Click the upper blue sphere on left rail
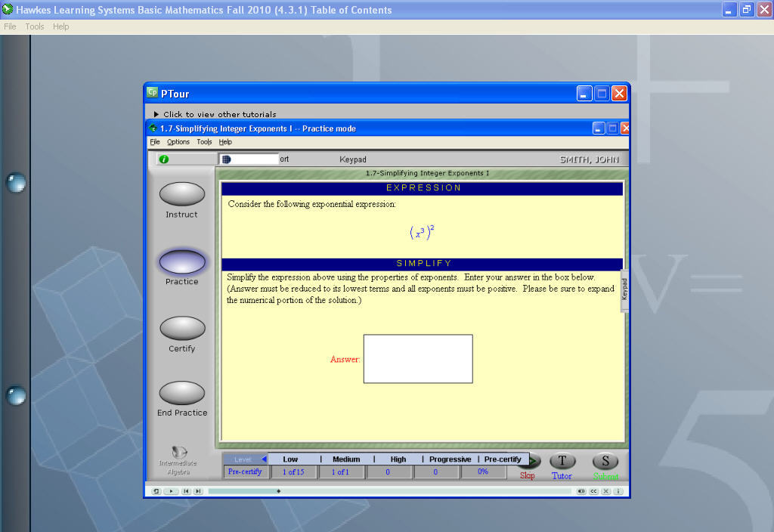The width and height of the screenshot is (774, 532). point(16,183)
